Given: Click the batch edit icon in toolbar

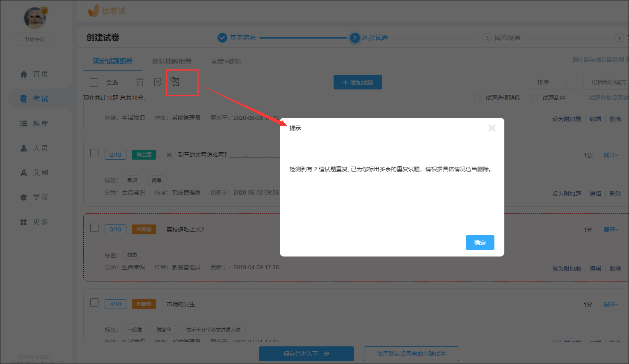Looking at the screenshot, I should [x=158, y=82].
